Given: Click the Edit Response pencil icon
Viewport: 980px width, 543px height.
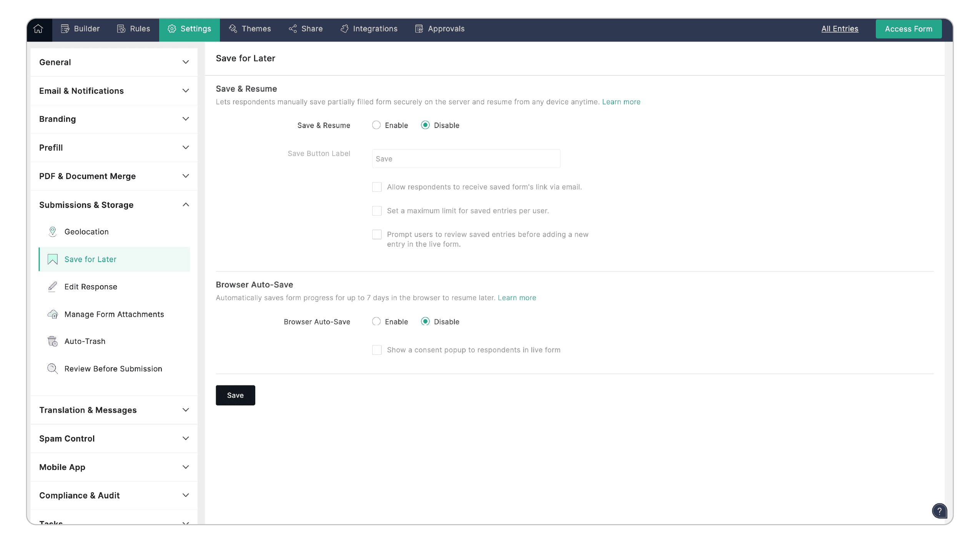Looking at the screenshot, I should coord(53,287).
